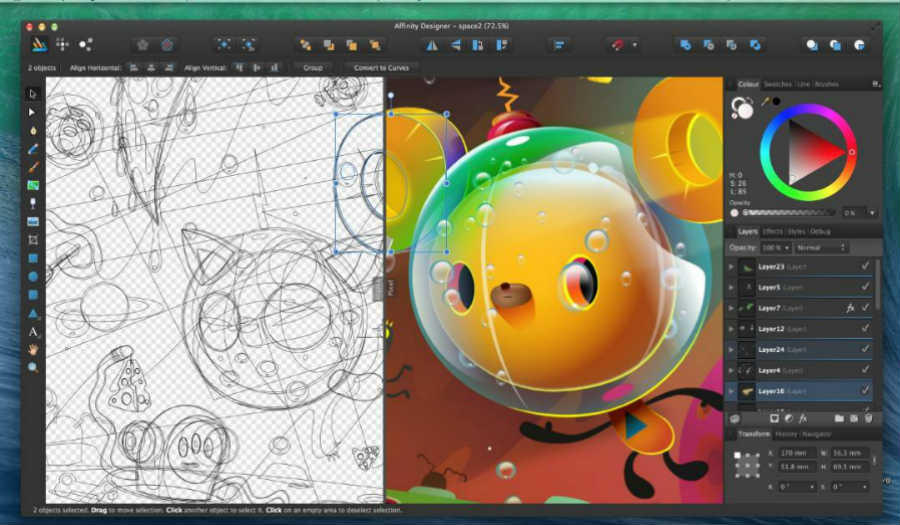The width and height of the screenshot is (900, 525).
Task: Switch to the Pixel persona icon
Action: click(x=63, y=45)
